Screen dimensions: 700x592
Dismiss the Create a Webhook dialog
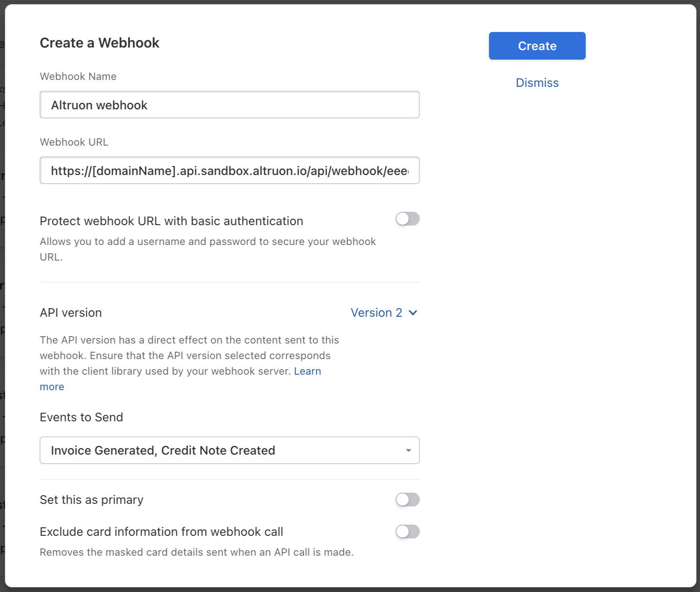tap(537, 83)
